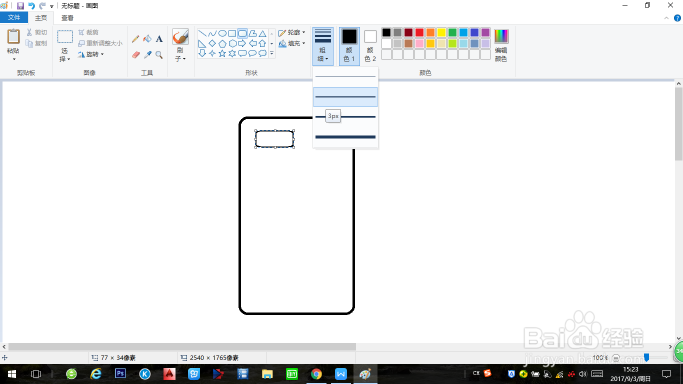Image resolution: width=683 pixels, height=384 pixels.
Task: Pick the pink color swatch
Action: tap(419, 44)
